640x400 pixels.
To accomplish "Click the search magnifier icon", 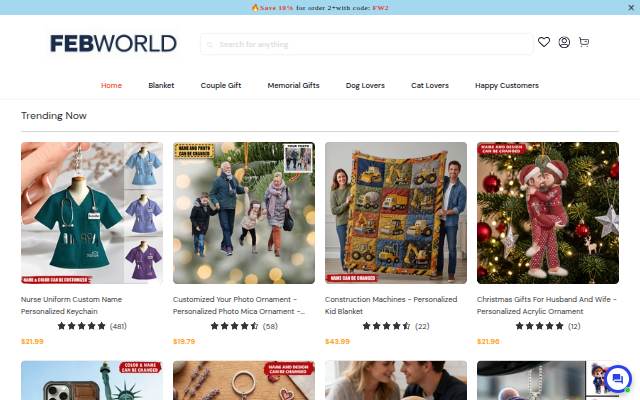I will (x=210, y=44).
